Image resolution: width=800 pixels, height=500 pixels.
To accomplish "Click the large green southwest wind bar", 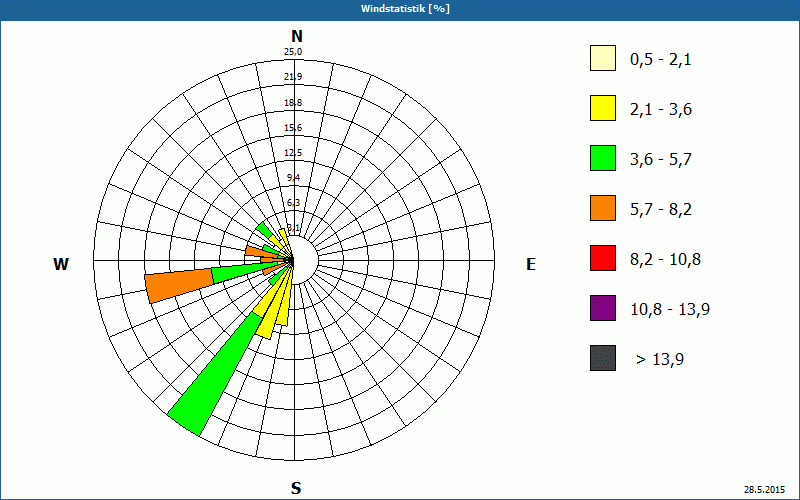I will [215, 376].
